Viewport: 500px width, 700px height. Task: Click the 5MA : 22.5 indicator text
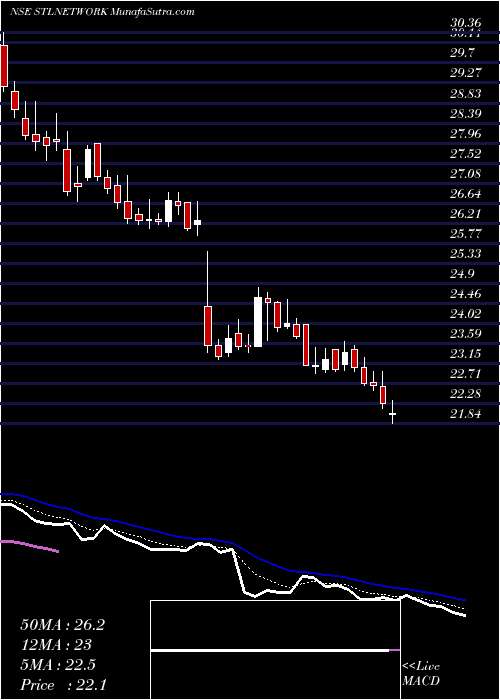(x=58, y=665)
